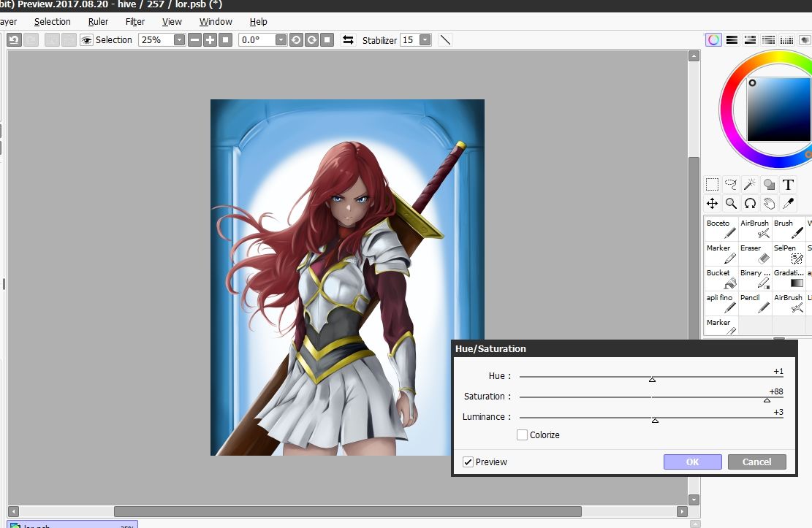Viewport: 812px width, 528px height.
Task: Open the Selection menu
Action: pyautogui.click(x=53, y=22)
